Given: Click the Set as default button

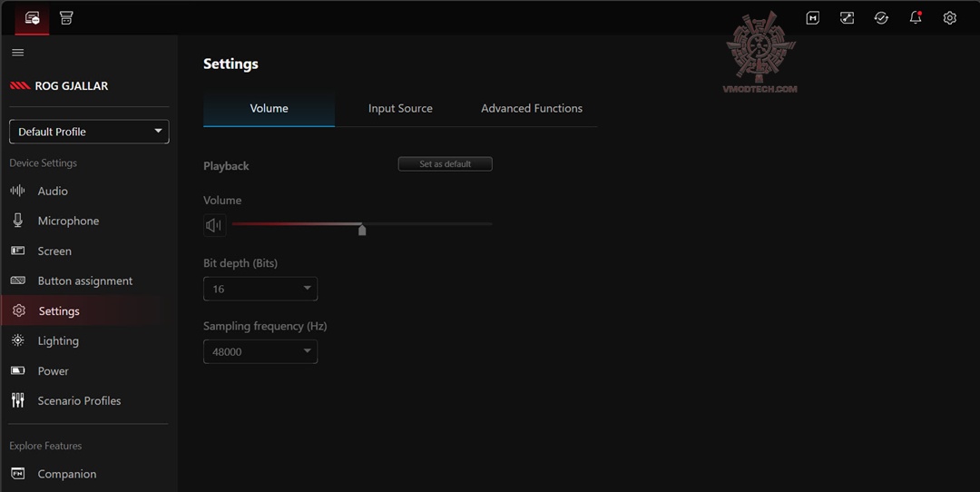Looking at the screenshot, I should (x=445, y=163).
